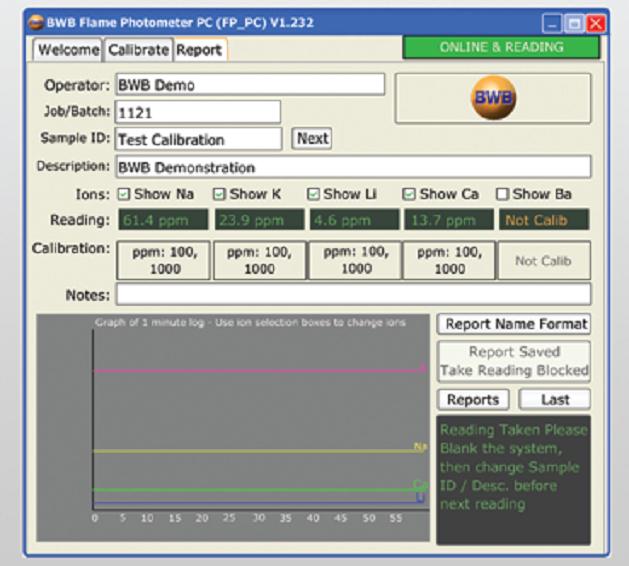Click the 61.4 ppm Na reading
This screenshot has width=629, height=566.
point(163,220)
